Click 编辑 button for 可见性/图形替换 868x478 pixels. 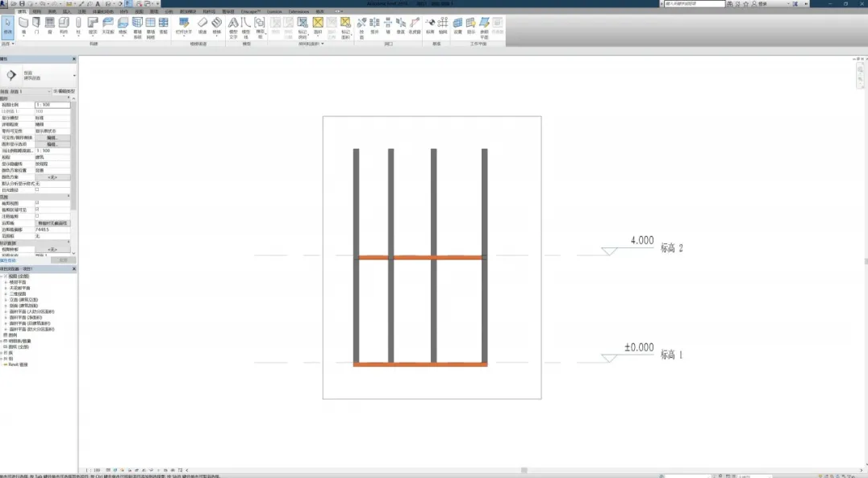tap(52, 138)
